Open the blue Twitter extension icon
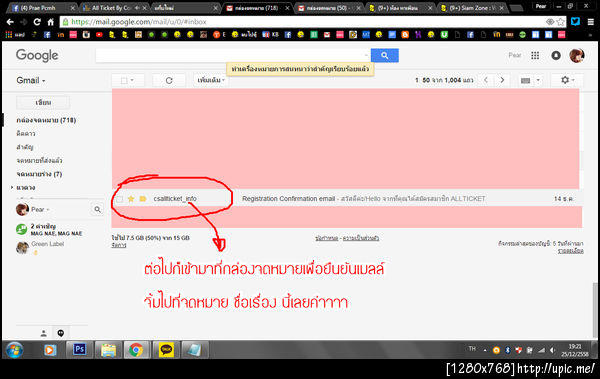 [575, 21]
